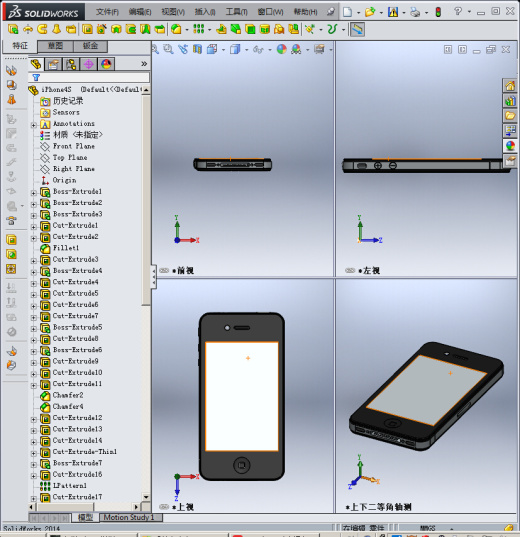Click the Open file folder icon
The image size is (520, 537).
[x=370, y=12]
